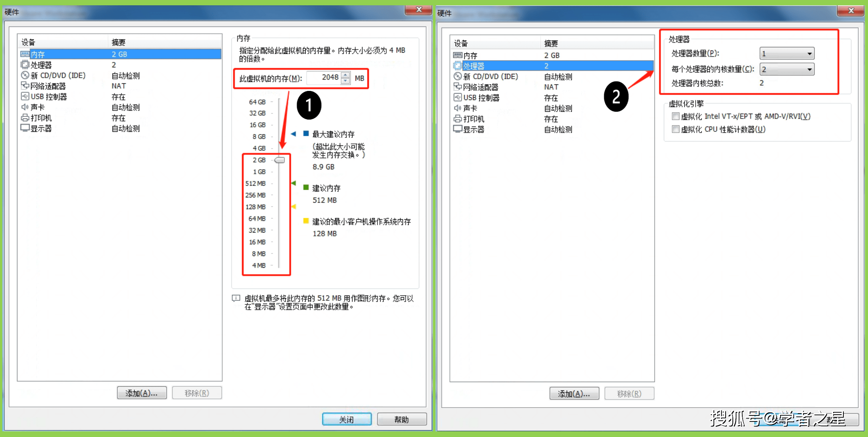The height and width of the screenshot is (437, 868).
Task: Click the display icon in right window
Action: 457,130
